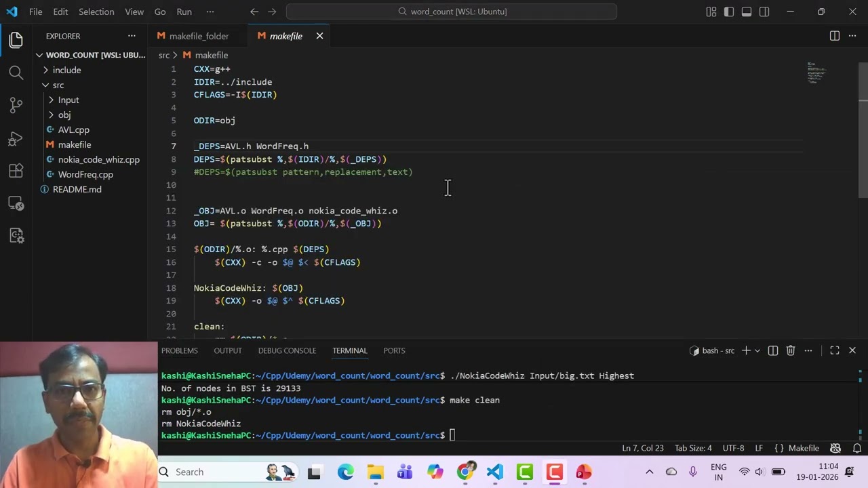Toggle Primary Side Bar visibility
868x488 pixels.
coord(729,12)
